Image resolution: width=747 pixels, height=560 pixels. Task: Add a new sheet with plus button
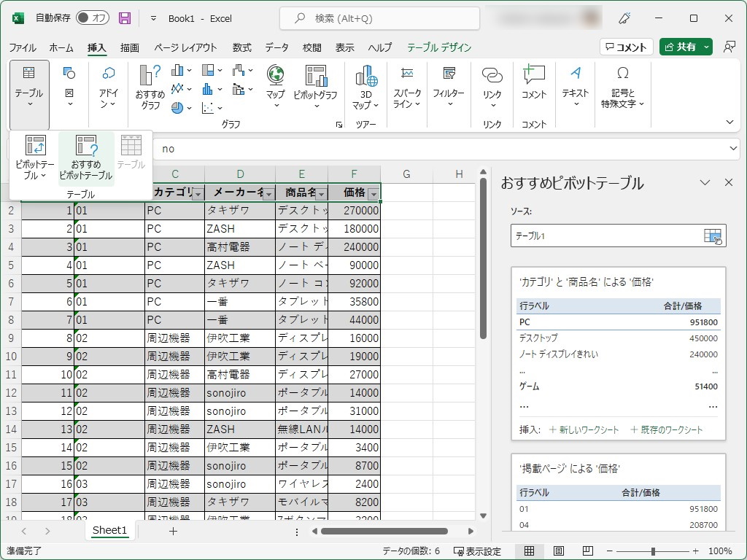point(173,531)
